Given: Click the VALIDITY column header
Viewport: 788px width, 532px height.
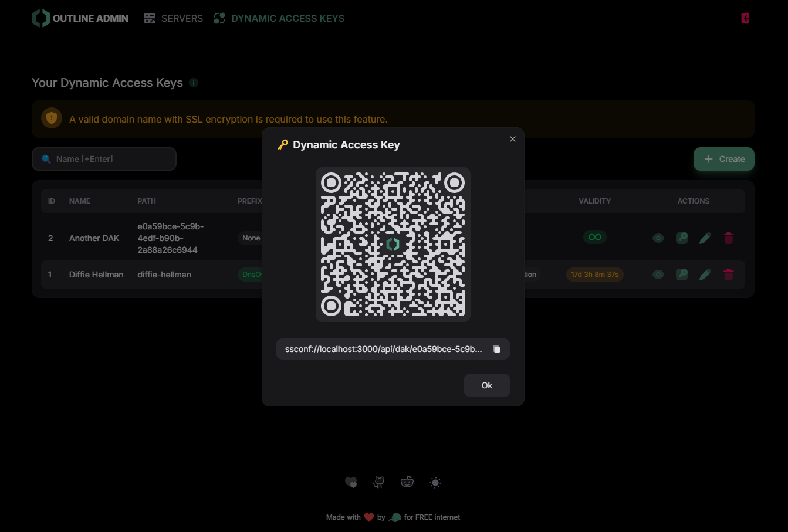Looking at the screenshot, I should 595,201.
